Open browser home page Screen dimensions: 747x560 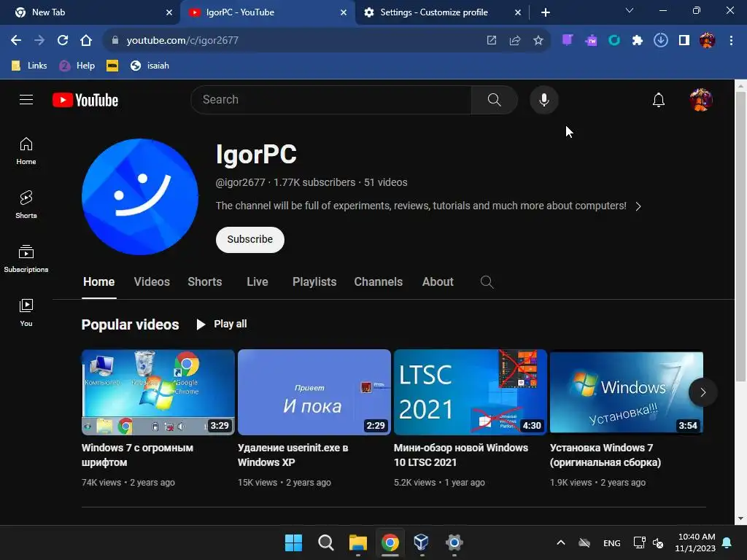tap(86, 41)
